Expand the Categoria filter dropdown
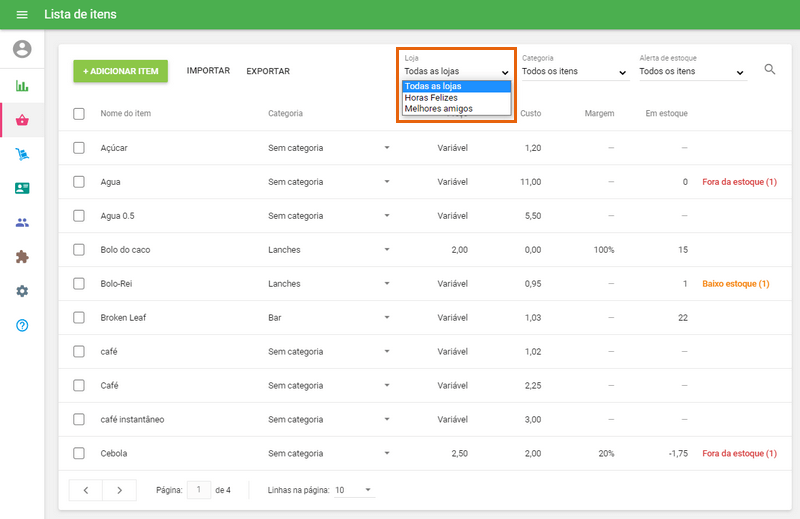 pyautogui.click(x=574, y=72)
